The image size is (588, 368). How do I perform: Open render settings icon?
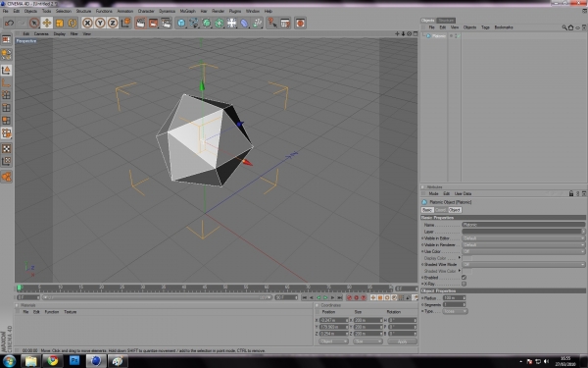(166, 23)
